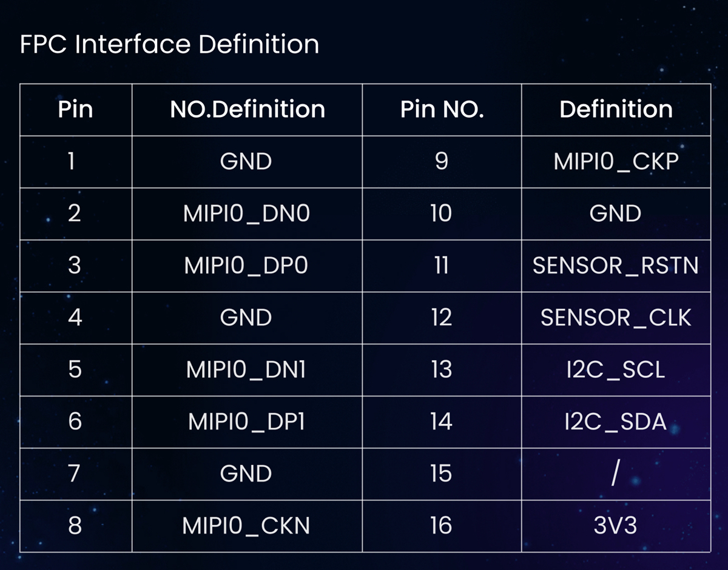Viewport: 728px width, 570px height.
Task: Select pin number 13 cell
Action: (x=442, y=369)
